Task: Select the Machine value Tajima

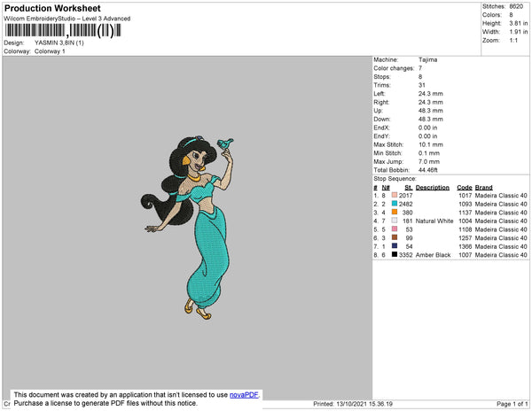Action: pos(428,59)
